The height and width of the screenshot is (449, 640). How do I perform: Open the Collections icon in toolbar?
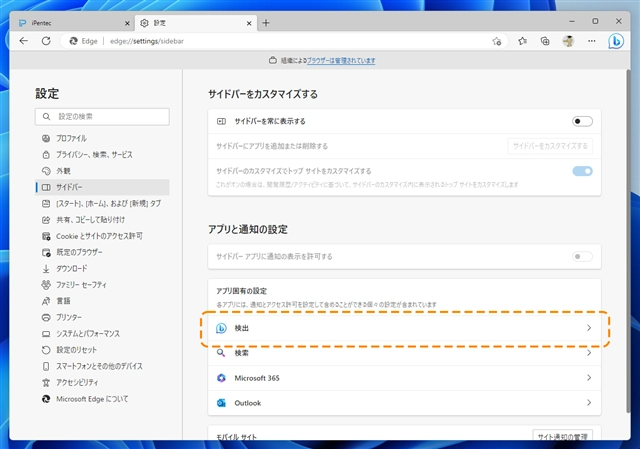pos(545,41)
